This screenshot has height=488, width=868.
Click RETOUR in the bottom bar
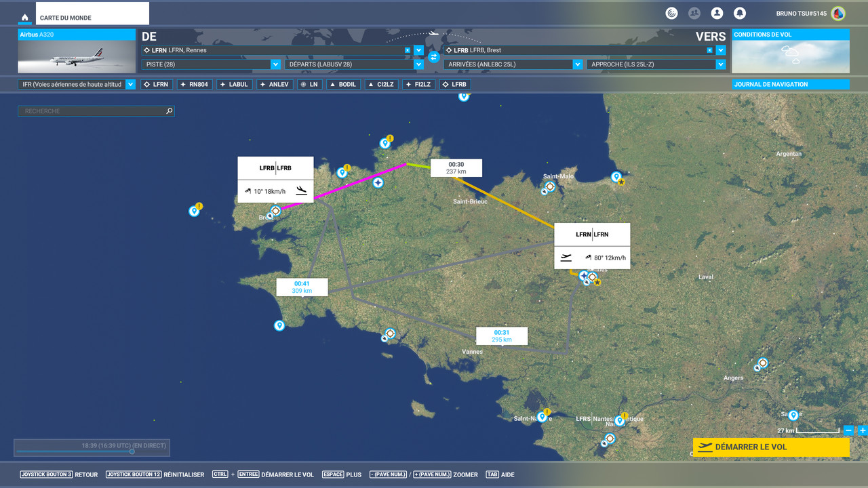click(x=87, y=474)
